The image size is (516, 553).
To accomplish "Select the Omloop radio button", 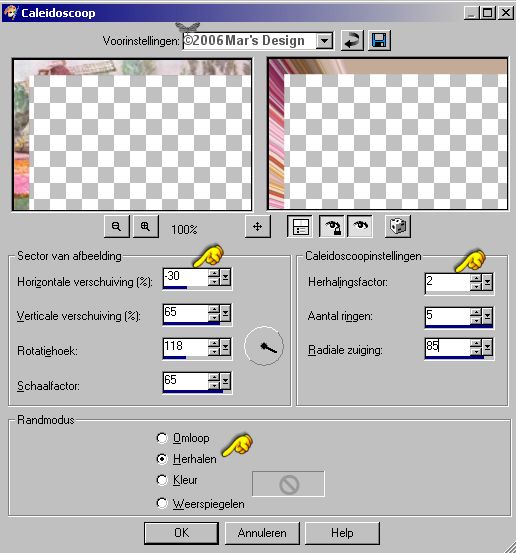I will pos(162,438).
